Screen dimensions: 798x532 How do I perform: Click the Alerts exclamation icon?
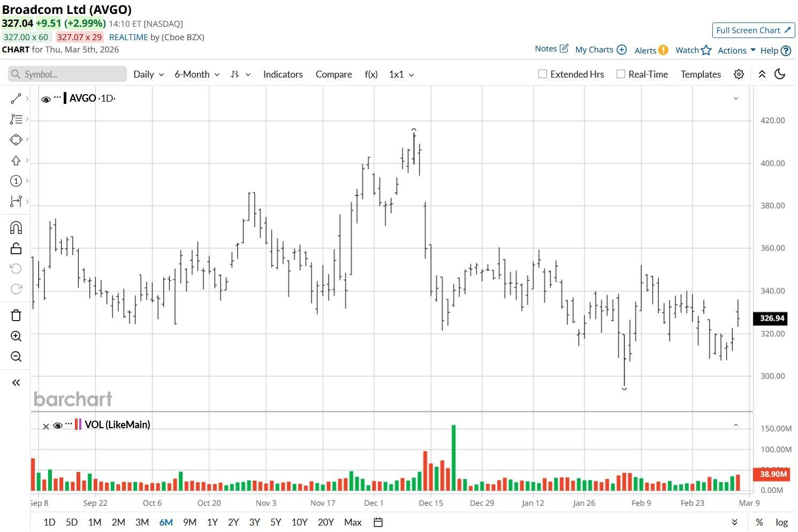[x=663, y=50]
